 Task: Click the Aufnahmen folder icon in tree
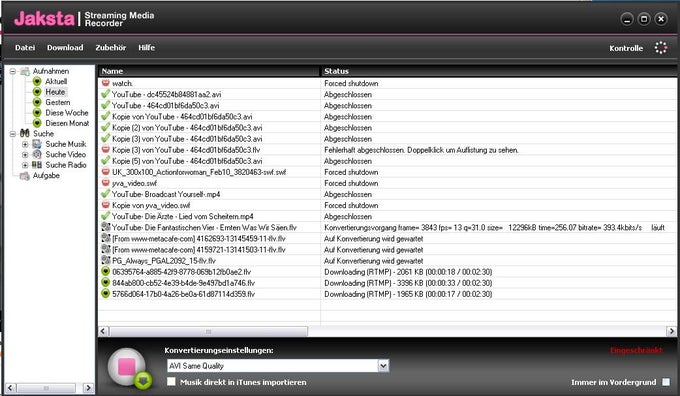pyautogui.click(x=25, y=71)
